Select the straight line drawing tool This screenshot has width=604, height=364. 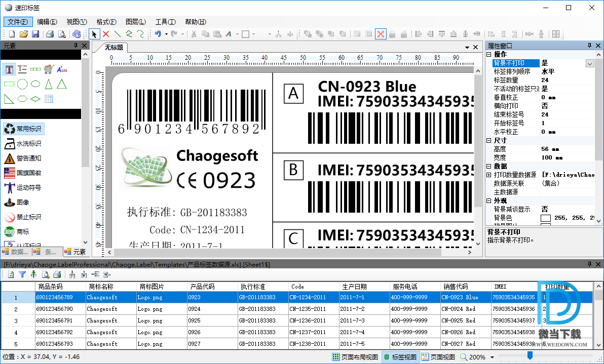pyautogui.click(x=118, y=34)
